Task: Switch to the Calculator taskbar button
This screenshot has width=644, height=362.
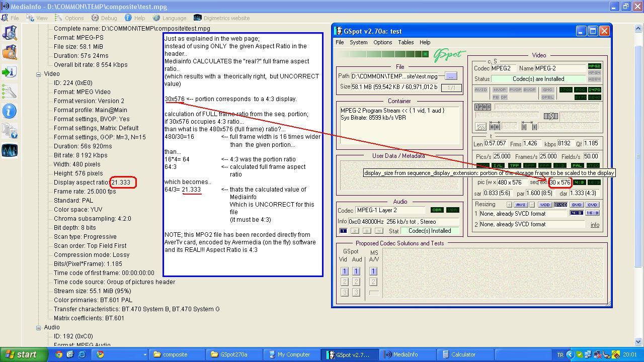Action: click(x=465, y=354)
